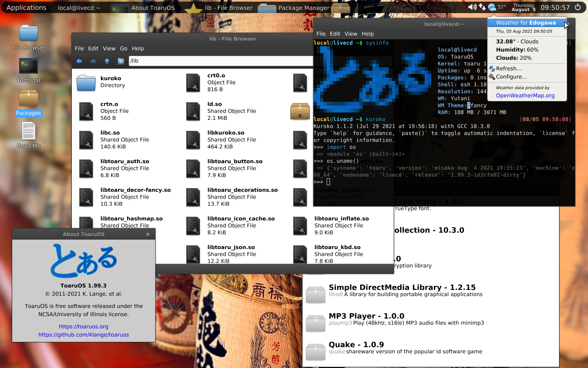Open Edit menu in File Browser

coord(93,48)
